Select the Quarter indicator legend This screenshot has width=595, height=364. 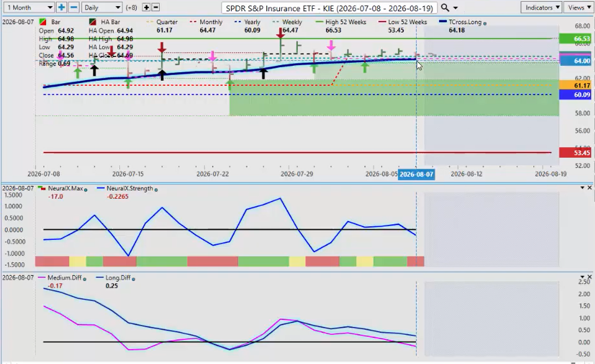pos(162,22)
